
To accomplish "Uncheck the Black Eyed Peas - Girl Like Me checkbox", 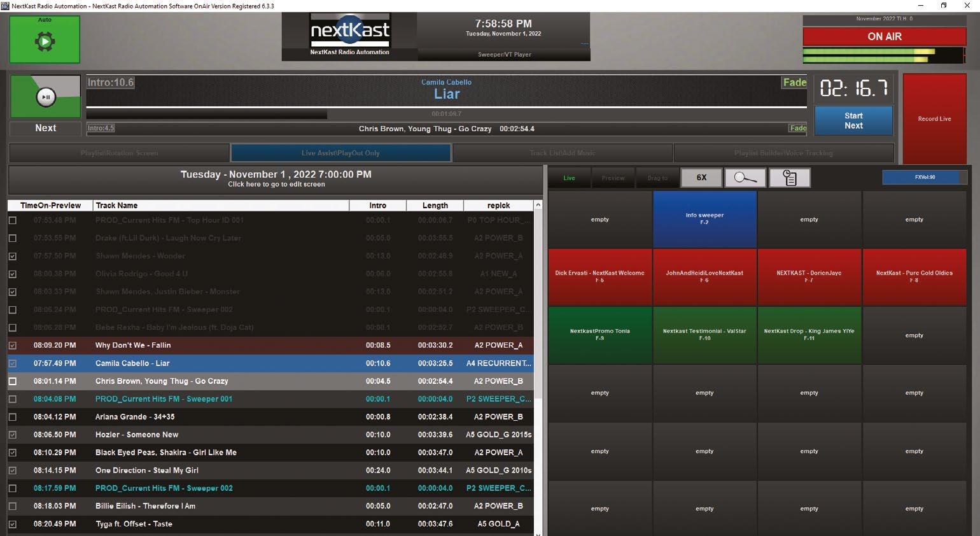I will pos(13,453).
